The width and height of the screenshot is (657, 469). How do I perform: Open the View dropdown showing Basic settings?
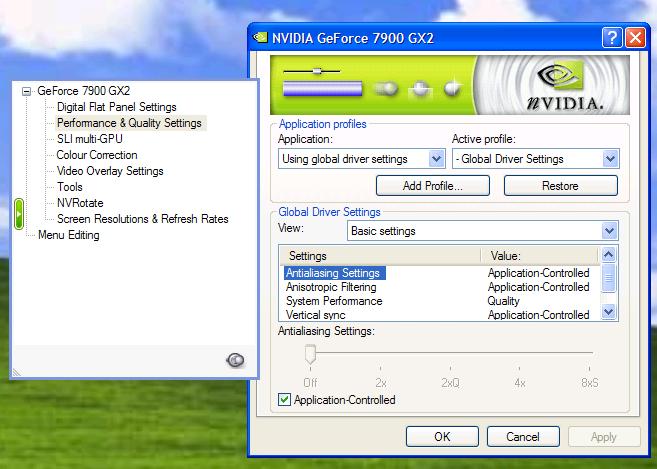click(x=483, y=231)
